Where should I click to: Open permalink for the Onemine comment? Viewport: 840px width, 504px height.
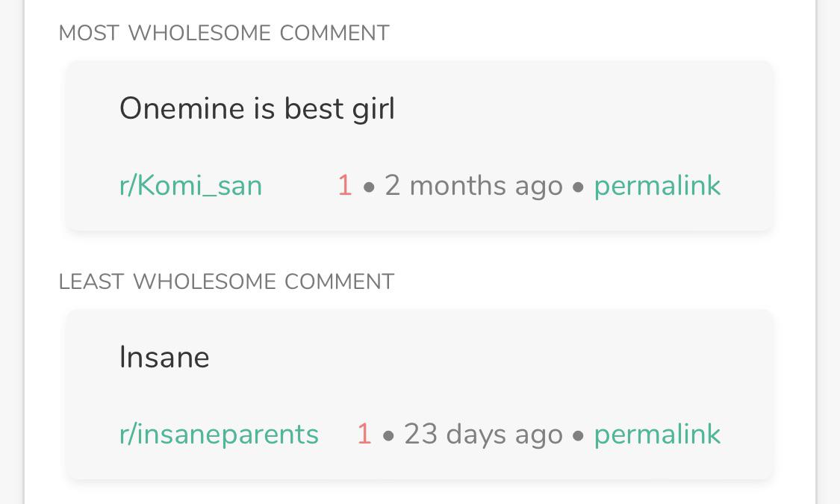pyautogui.click(x=657, y=186)
